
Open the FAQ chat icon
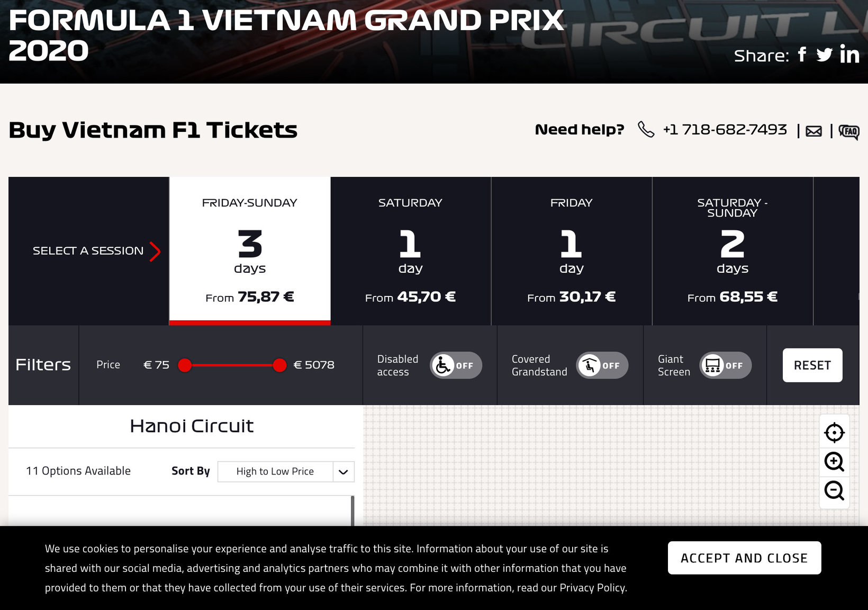tap(849, 131)
